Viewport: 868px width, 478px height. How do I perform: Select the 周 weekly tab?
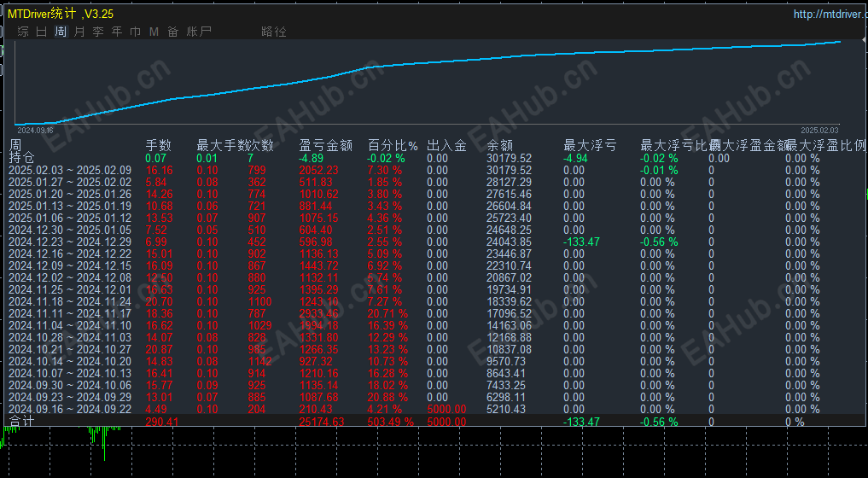pyautogui.click(x=61, y=32)
